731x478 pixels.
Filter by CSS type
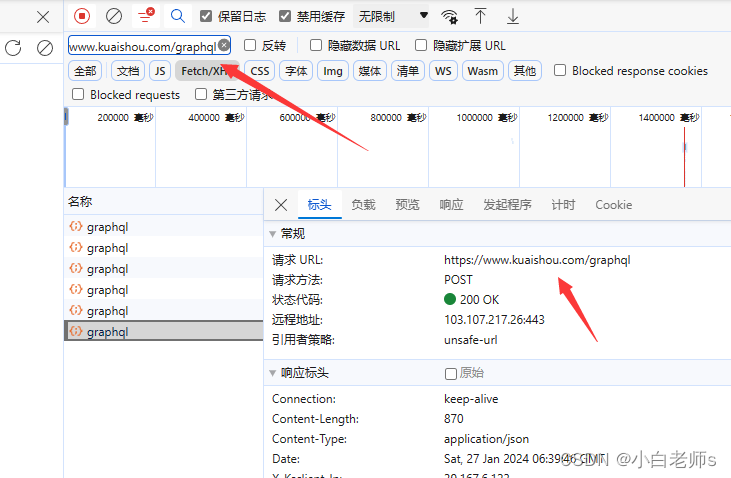[260, 71]
